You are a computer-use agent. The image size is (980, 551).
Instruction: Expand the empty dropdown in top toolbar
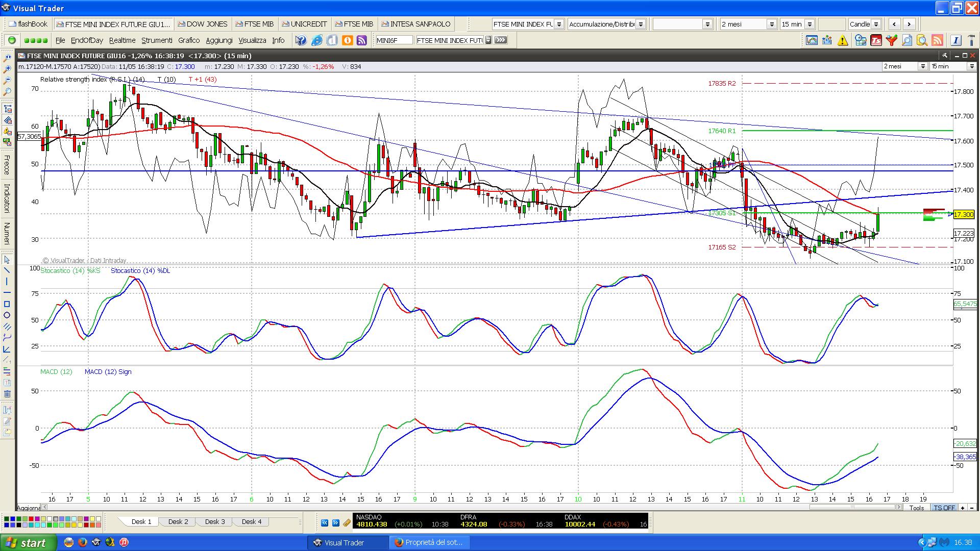[x=707, y=24]
